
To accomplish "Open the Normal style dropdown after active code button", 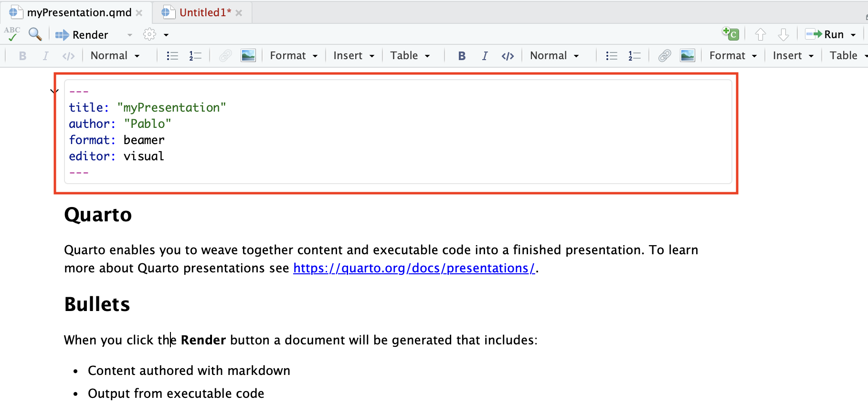I will coord(554,56).
